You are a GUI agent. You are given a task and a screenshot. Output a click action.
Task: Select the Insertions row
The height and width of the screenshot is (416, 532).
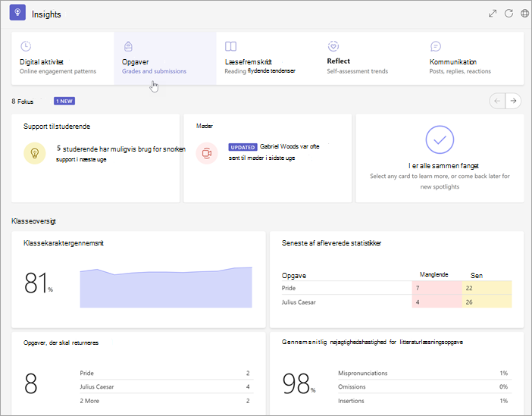pos(425,401)
